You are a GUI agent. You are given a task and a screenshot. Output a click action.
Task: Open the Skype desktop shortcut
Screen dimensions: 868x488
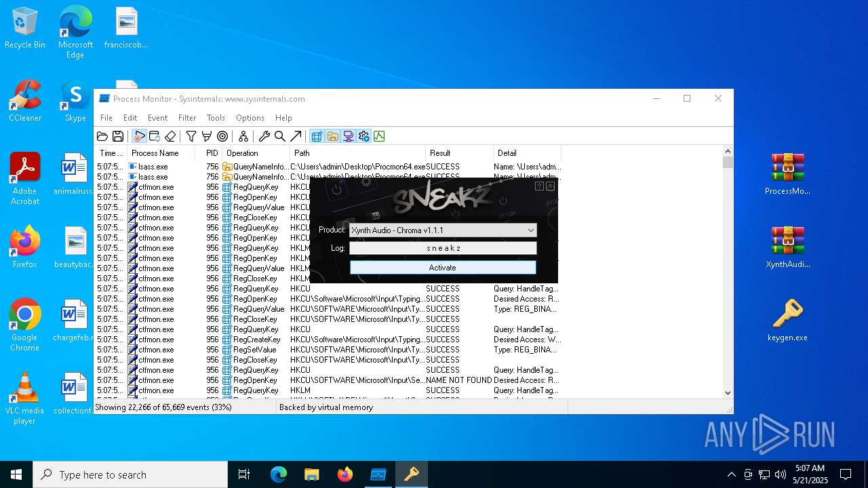point(75,101)
